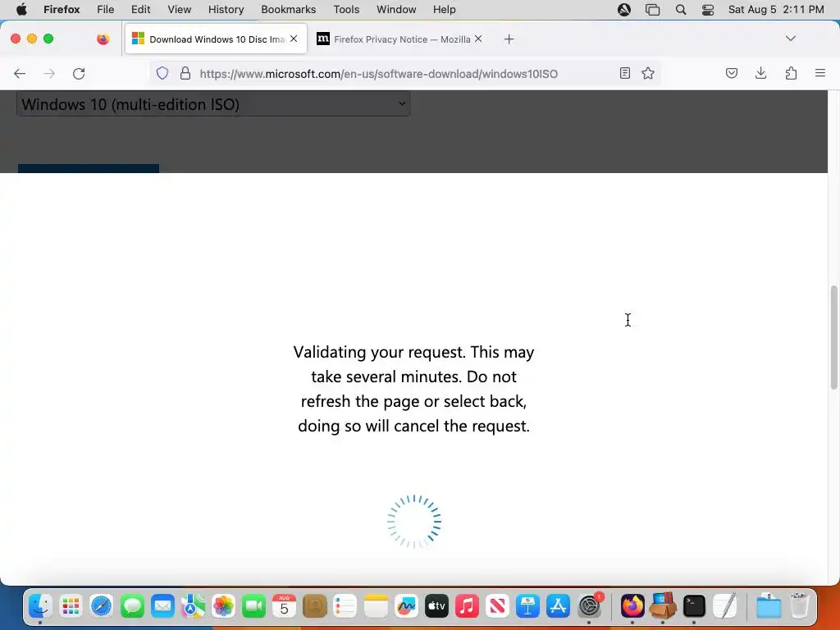Open tracking protection shield icon
This screenshot has height=630, width=840.
[162, 73]
